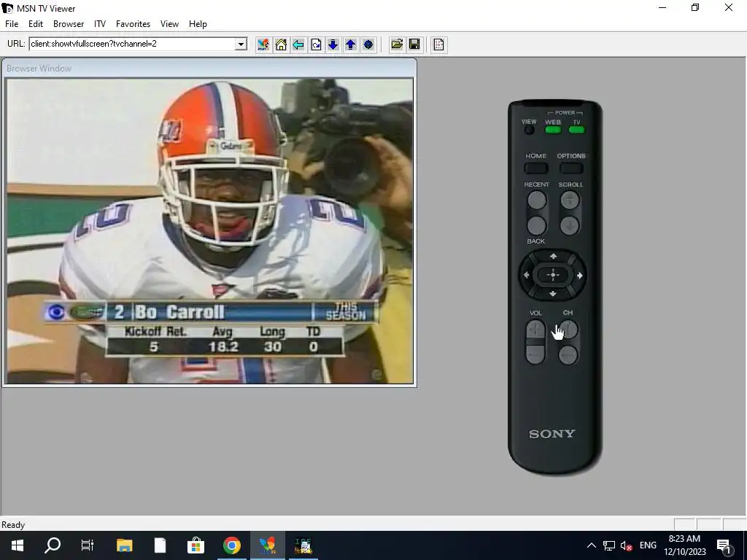Click the HOME button on the remote
747x560 pixels.
point(536,168)
